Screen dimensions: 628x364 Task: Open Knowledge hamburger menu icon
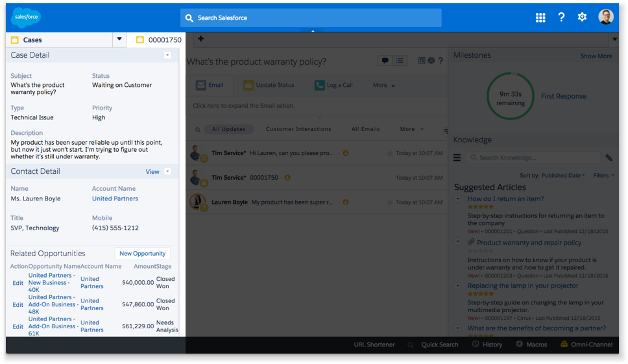tap(457, 158)
